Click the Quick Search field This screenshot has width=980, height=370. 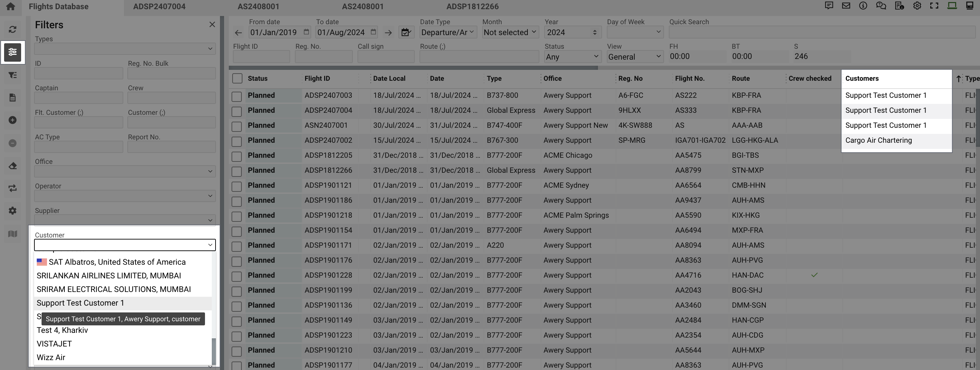pos(822,32)
